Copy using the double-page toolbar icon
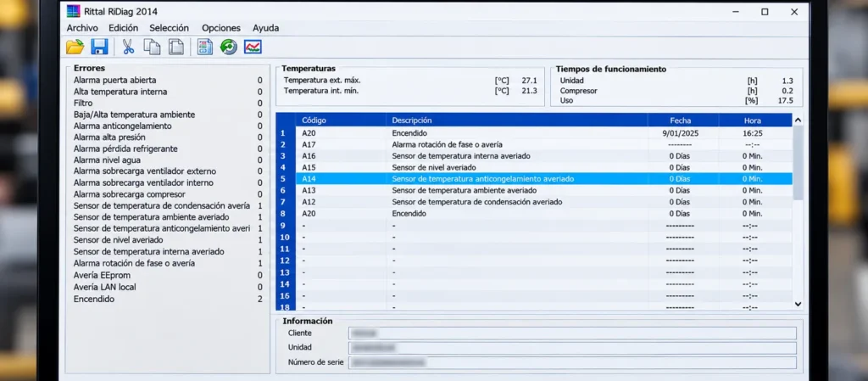Image resolution: width=868 pixels, height=381 pixels. point(153,47)
